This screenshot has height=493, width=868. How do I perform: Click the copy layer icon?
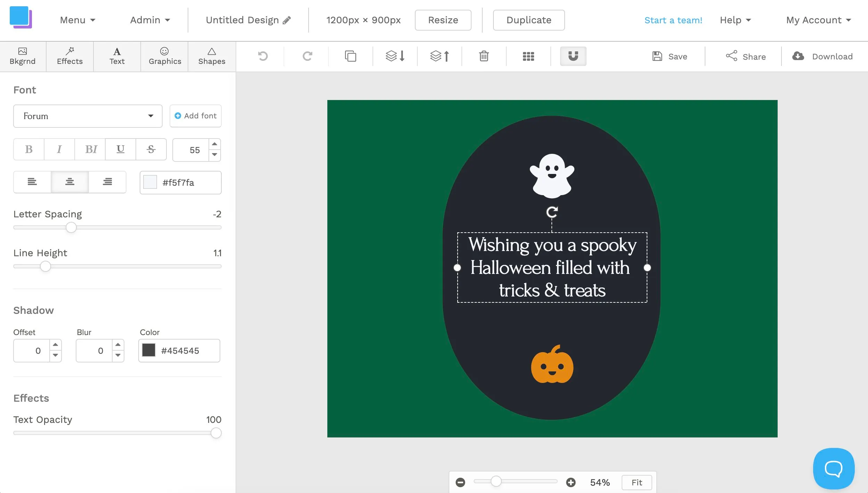tap(350, 56)
